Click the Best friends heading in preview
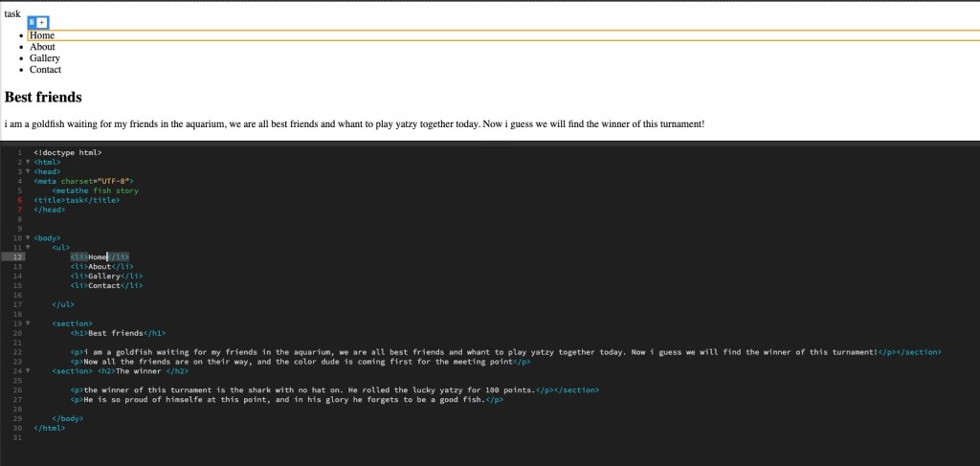The width and height of the screenshot is (980, 466). pyautogui.click(x=43, y=97)
